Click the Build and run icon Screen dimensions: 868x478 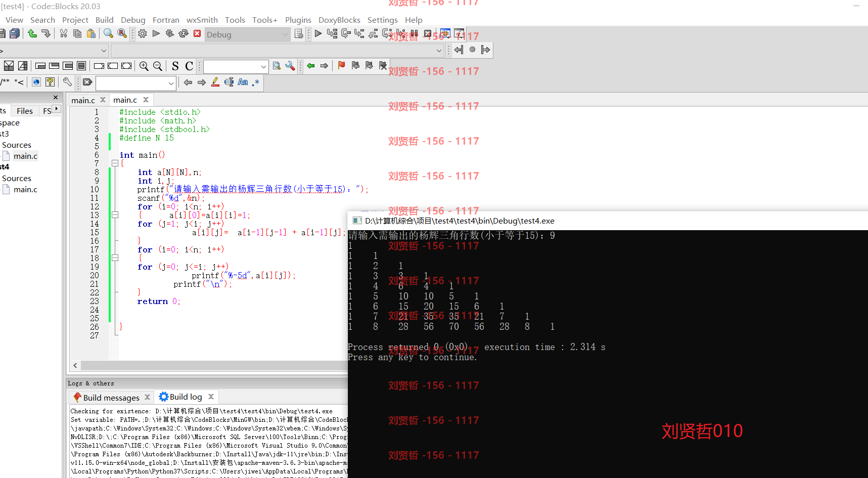pos(170,33)
